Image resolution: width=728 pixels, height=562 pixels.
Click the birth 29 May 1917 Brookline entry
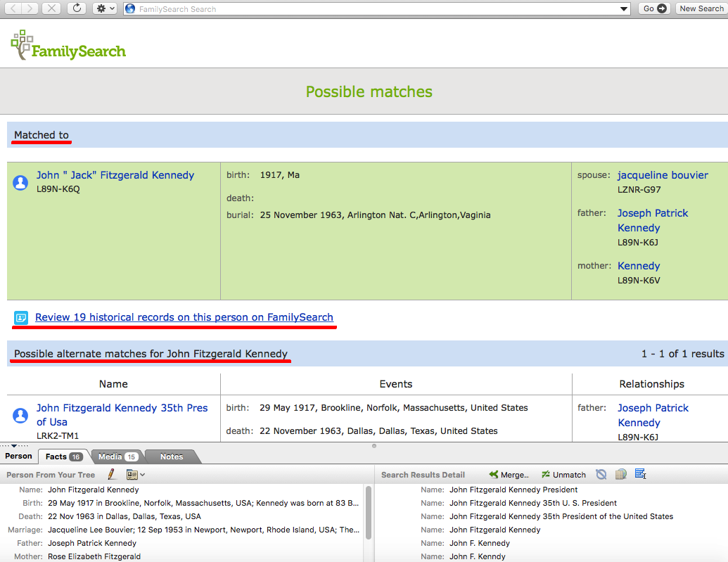tap(394, 408)
